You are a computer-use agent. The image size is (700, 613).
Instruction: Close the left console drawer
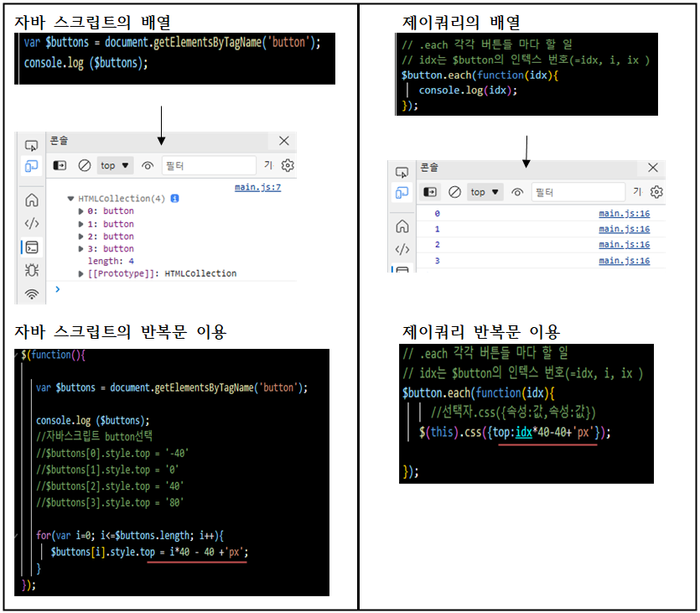(x=284, y=141)
